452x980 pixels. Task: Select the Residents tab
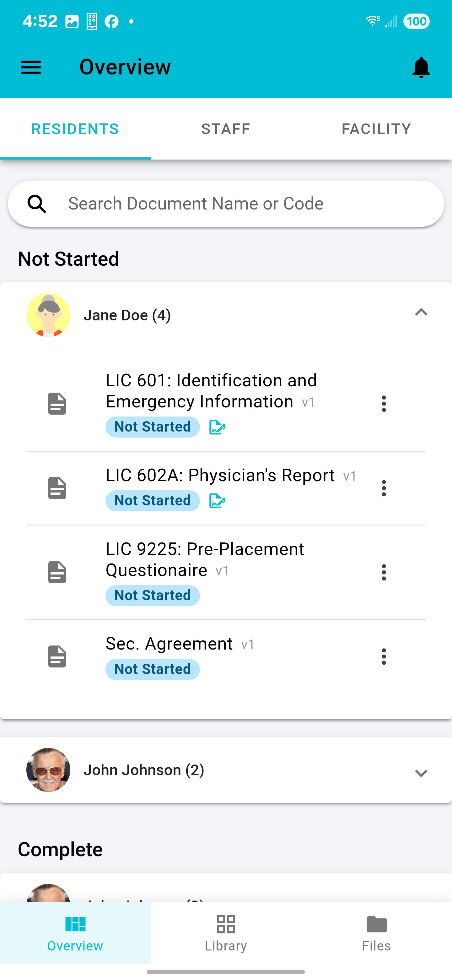75,129
